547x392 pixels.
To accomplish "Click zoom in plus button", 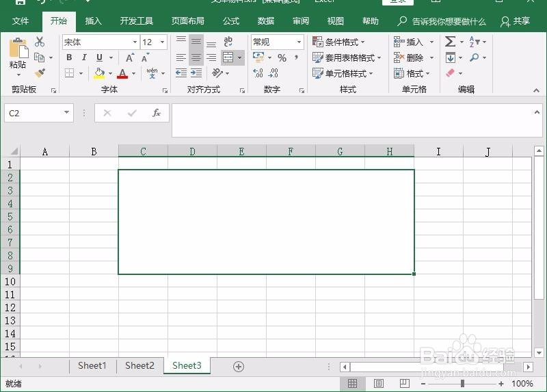I will [x=501, y=384].
